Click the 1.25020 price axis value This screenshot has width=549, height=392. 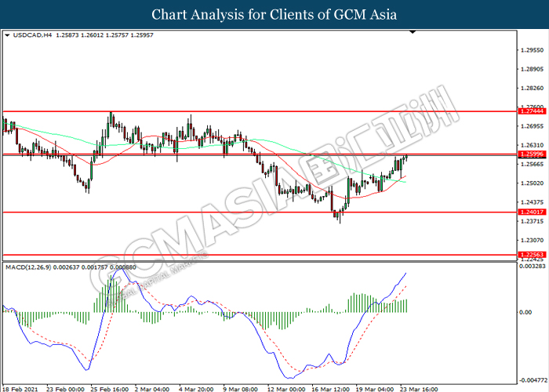[x=533, y=183]
